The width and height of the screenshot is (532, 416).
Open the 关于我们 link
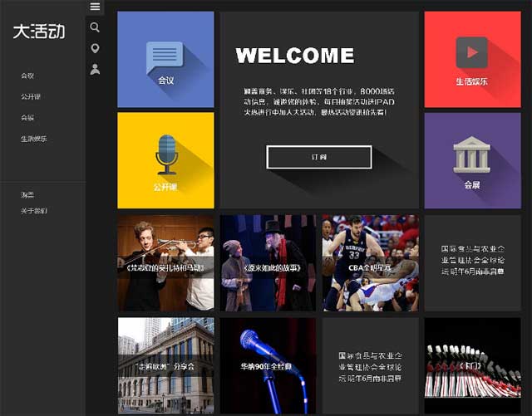click(34, 211)
